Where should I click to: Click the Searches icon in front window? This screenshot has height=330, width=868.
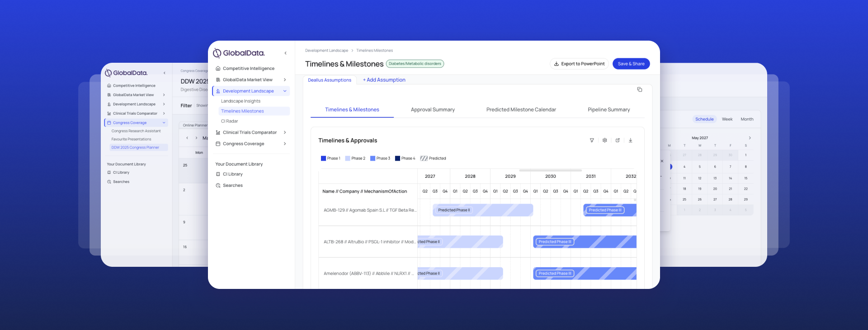218,186
